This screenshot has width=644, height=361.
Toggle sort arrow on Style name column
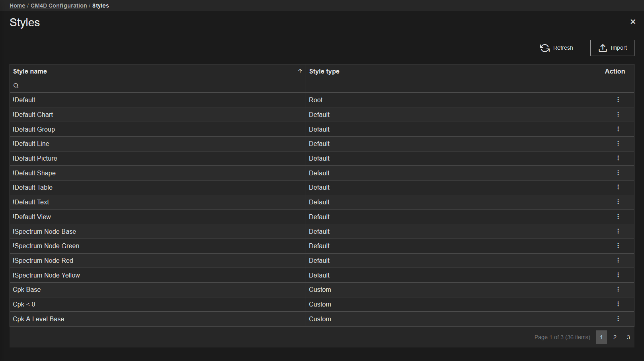pos(300,71)
